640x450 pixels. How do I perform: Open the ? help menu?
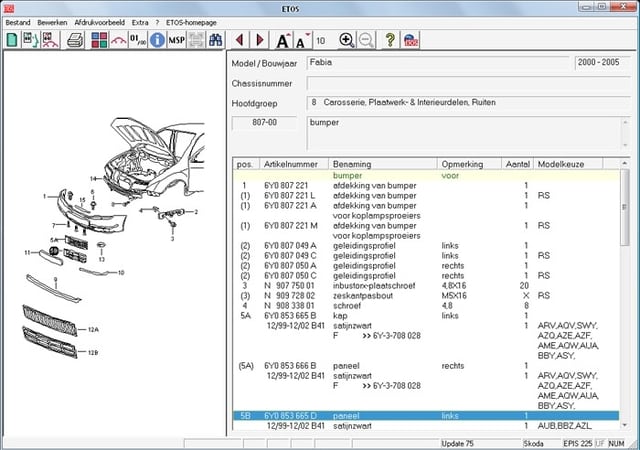(x=157, y=22)
